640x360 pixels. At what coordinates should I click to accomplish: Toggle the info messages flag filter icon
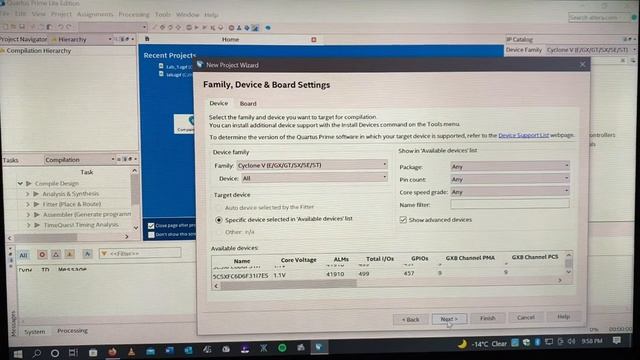[x=87, y=254]
